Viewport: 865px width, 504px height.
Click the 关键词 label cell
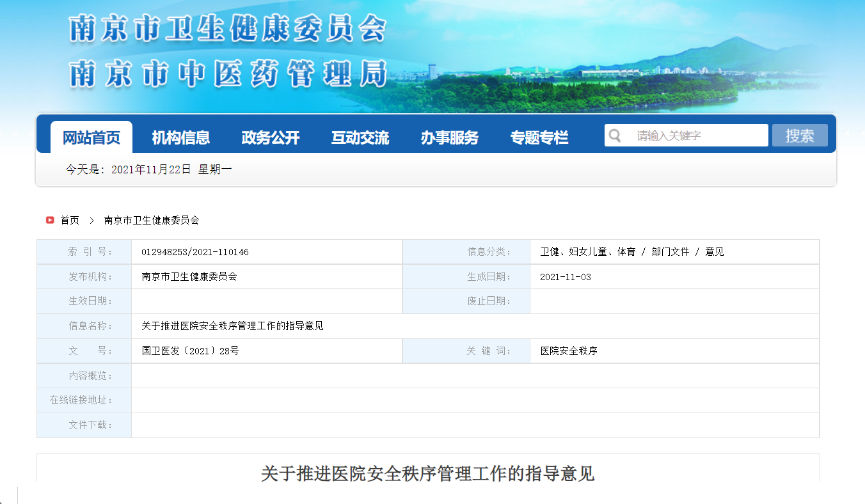[x=466, y=351]
